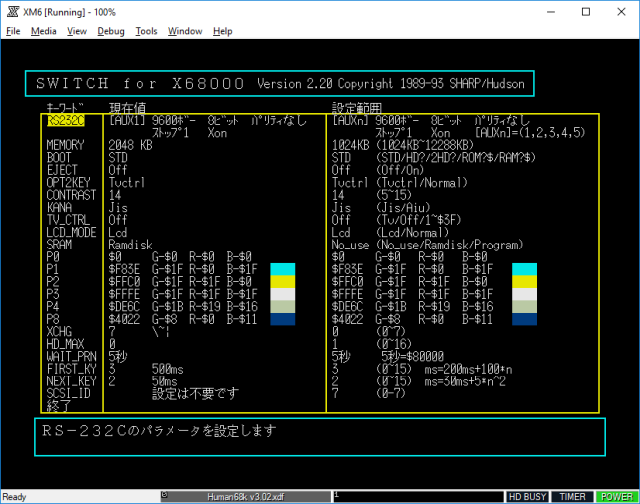Select the XCHG keyword row
Screen dimensions: 640x504
tap(59, 332)
